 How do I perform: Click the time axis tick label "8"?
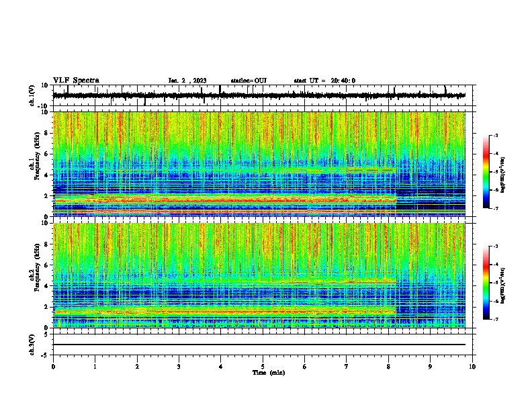[x=388, y=367]
